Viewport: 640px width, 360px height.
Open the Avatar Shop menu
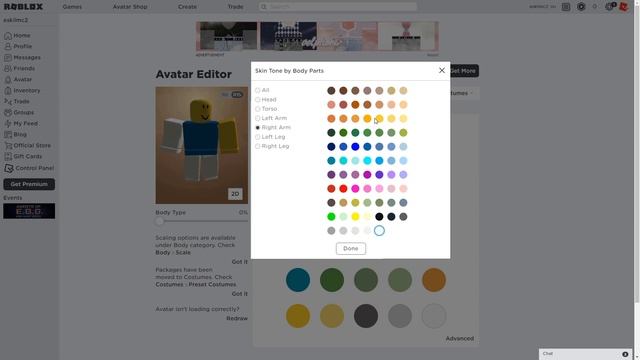coord(130,7)
